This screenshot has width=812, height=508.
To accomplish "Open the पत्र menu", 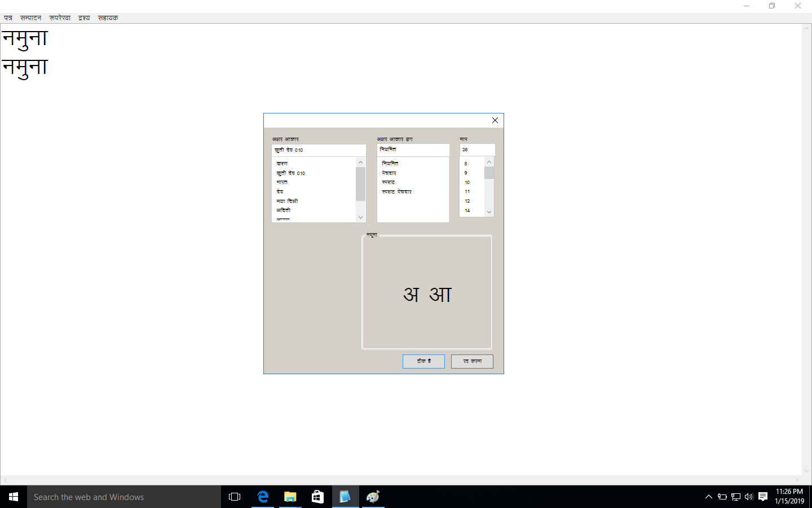I will point(8,18).
